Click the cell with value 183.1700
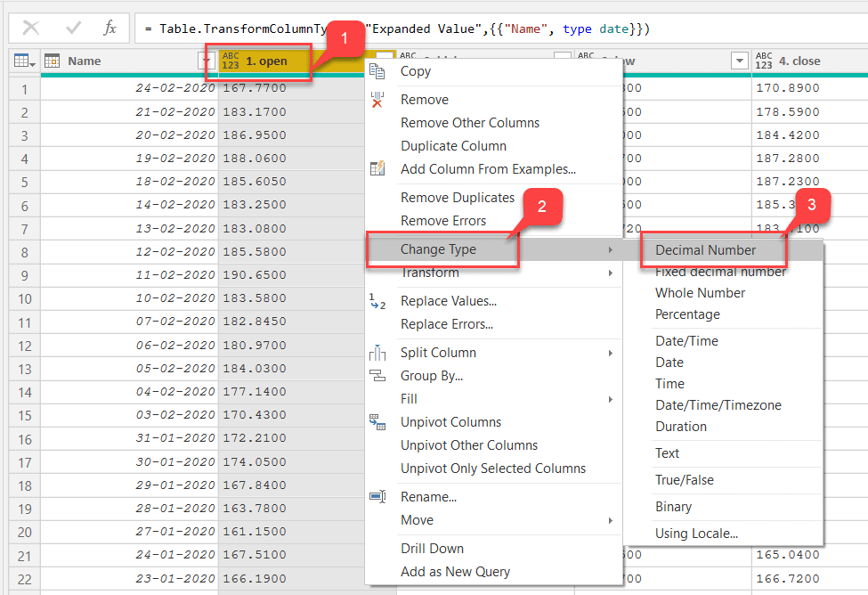This screenshot has width=868, height=595. point(255,112)
